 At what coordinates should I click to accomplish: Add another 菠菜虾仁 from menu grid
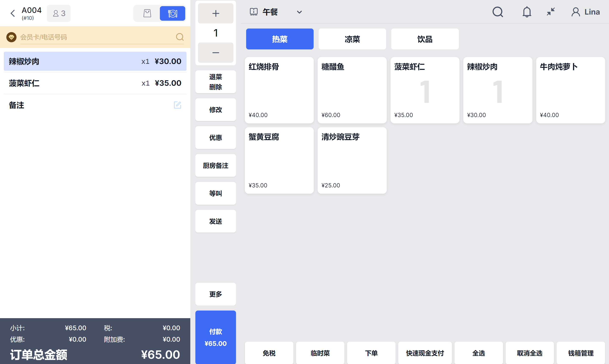(x=425, y=90)
